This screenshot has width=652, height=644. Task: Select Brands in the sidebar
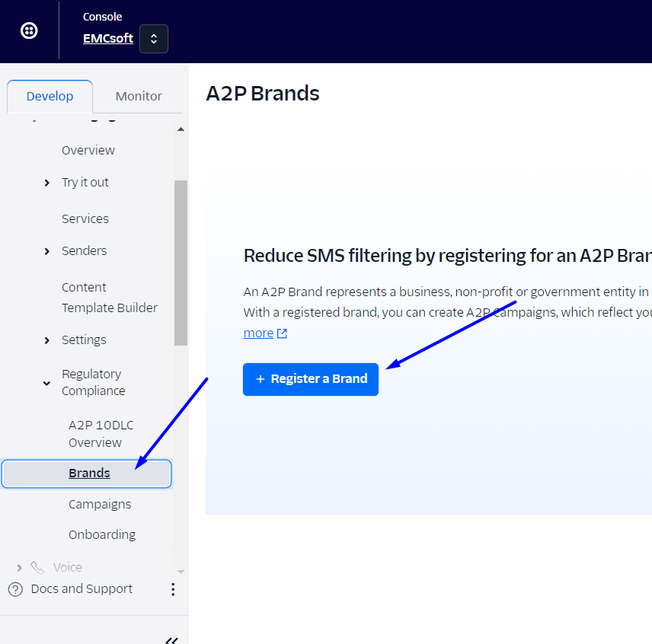point(89,473)
